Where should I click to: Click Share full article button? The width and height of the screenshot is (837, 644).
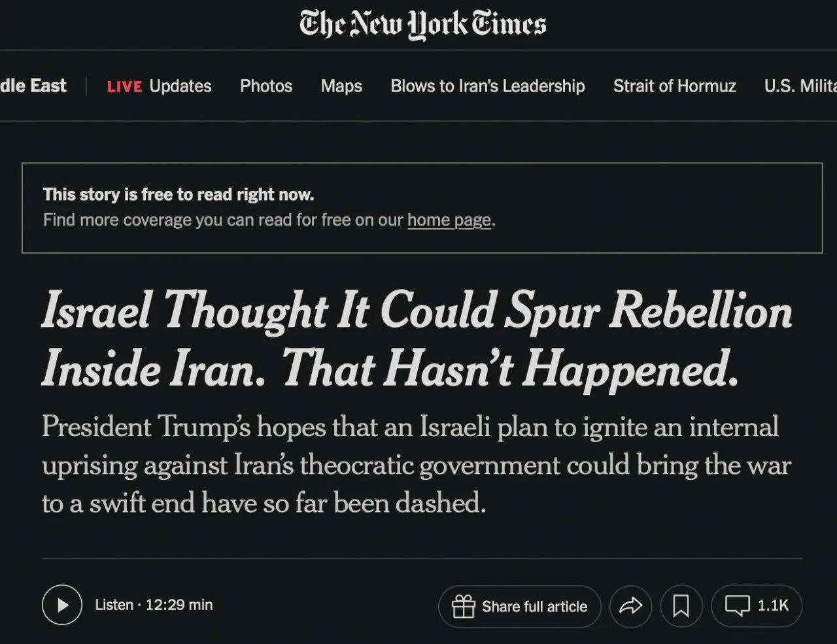point(519,607)
